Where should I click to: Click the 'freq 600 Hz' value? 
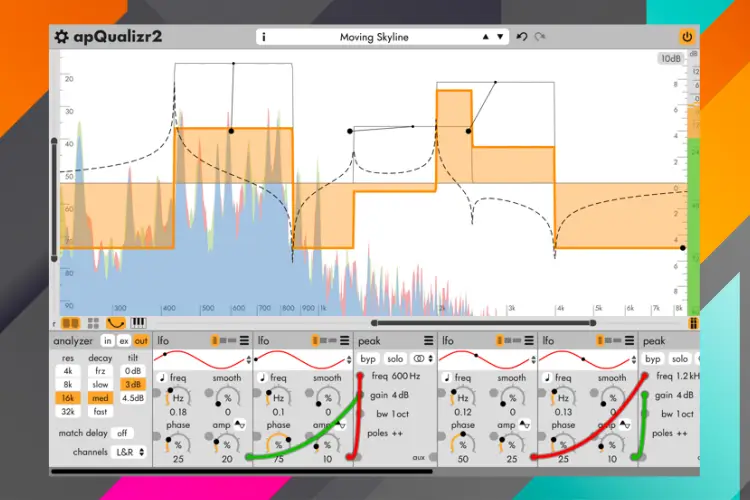pyautogui.click(x=396, y=376)
